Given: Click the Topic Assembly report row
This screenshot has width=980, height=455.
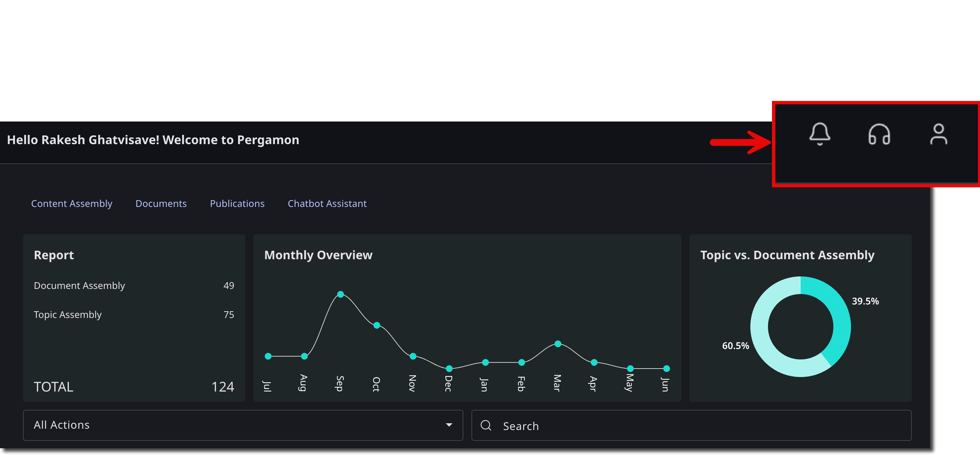Looking at the screenshot, I should (134, 314).
